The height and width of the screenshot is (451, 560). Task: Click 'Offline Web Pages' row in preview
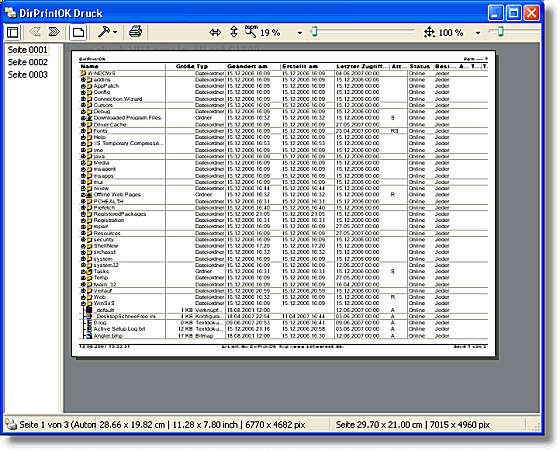[x=283, y=195]
